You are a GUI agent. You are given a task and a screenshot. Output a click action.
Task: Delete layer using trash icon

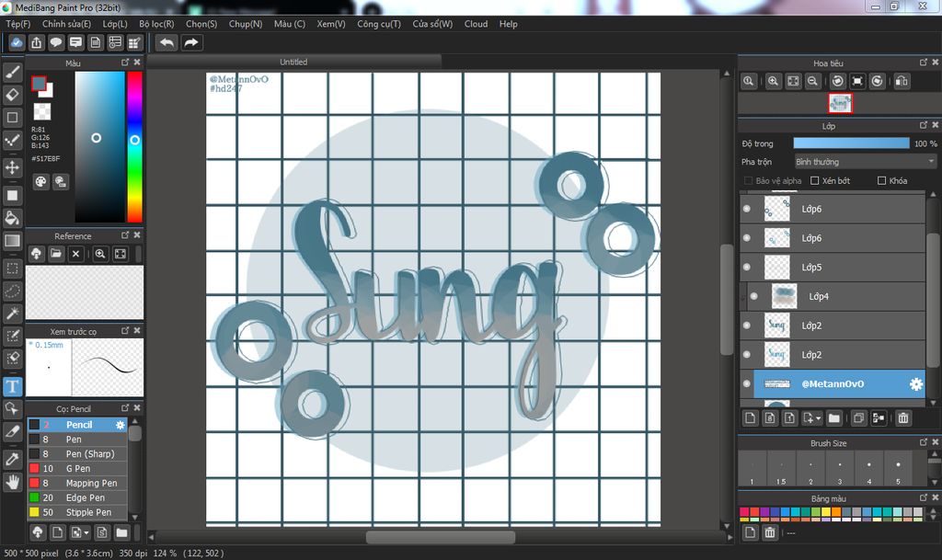coord(903,418)
